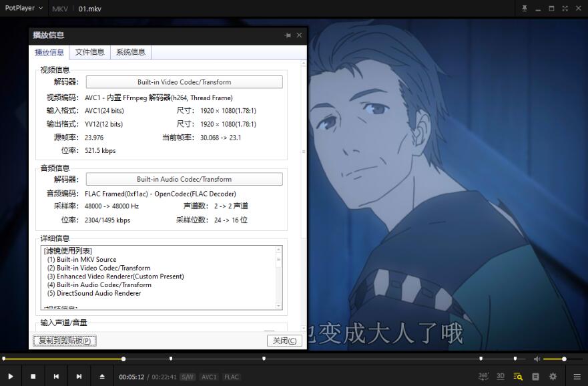Toggle 3D video mode

point(501,377)
